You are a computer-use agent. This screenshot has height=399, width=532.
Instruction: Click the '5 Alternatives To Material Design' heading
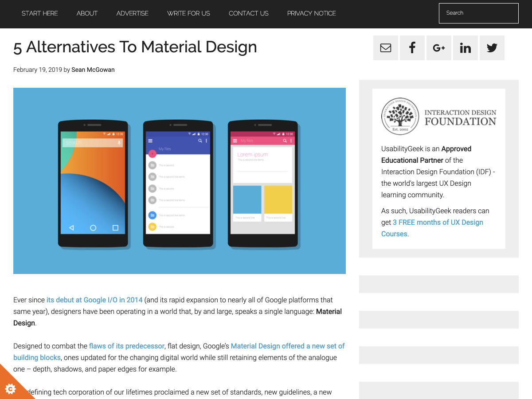click(x=135, y=47)
